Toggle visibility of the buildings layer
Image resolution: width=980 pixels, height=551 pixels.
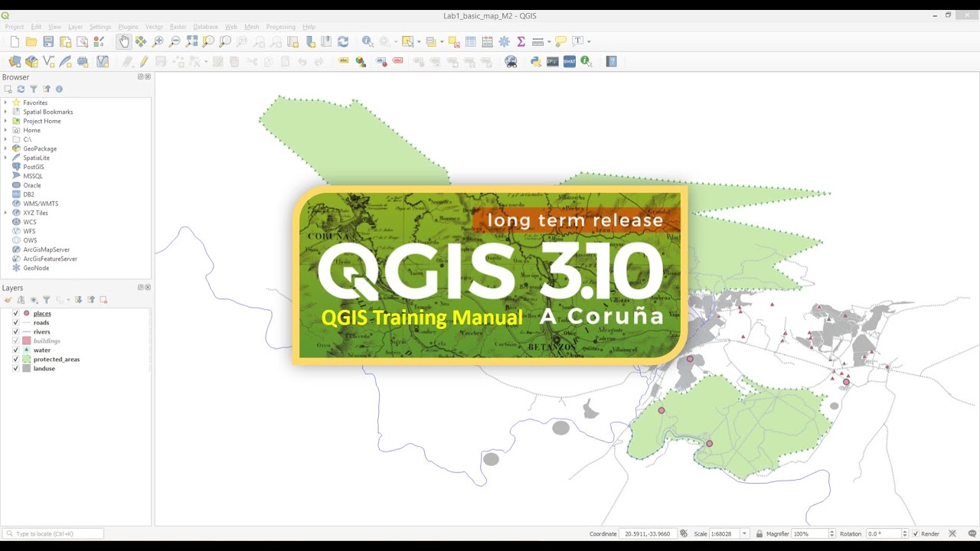click(x=15, y=341)
